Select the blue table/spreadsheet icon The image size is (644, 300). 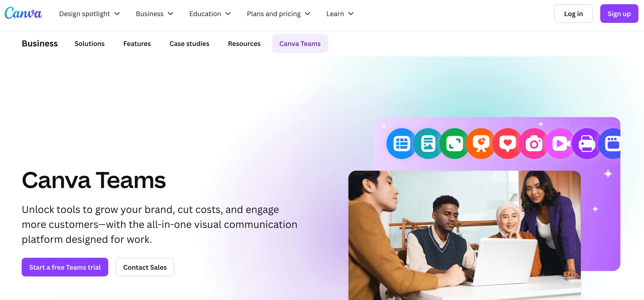pos(401,143)
